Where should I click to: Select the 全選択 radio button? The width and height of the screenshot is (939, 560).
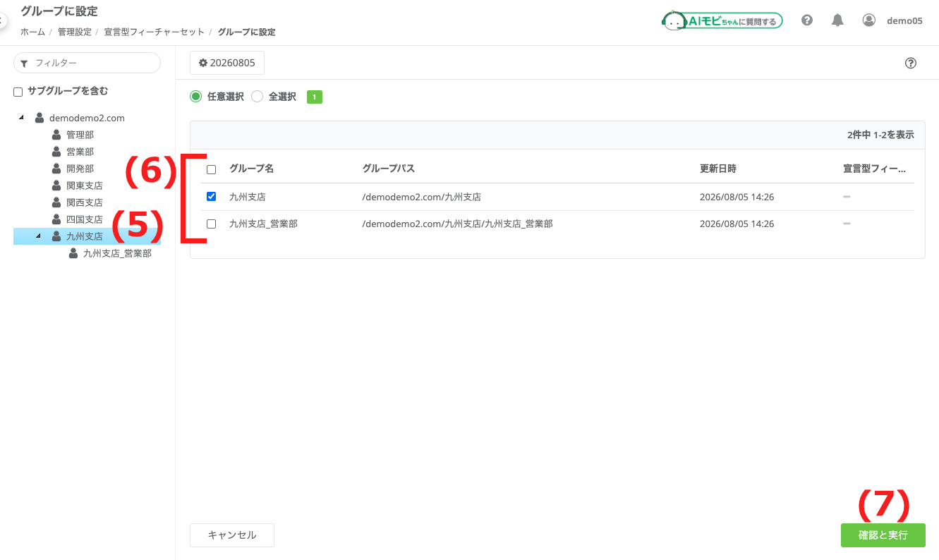point(258,97)
